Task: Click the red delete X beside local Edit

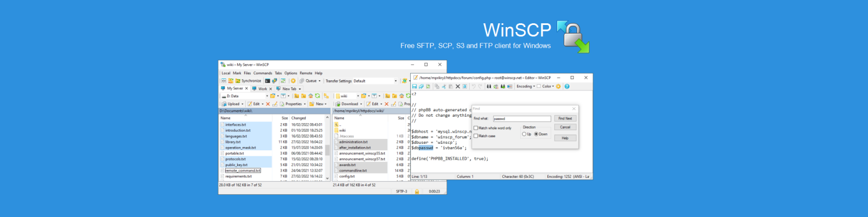Action: coord(267,104)
